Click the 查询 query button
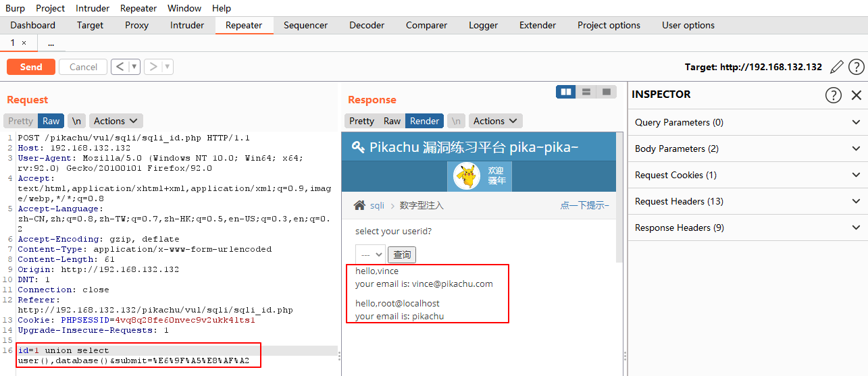868x376 pixels. point(403,254)
